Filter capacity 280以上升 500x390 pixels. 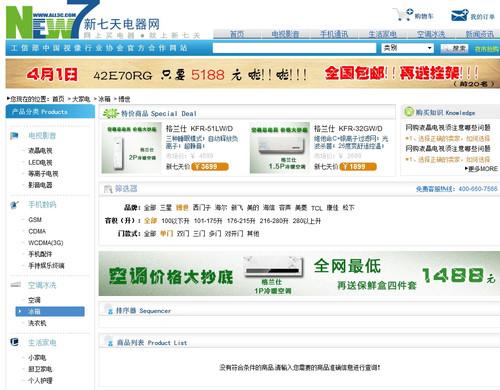(306, 221)
